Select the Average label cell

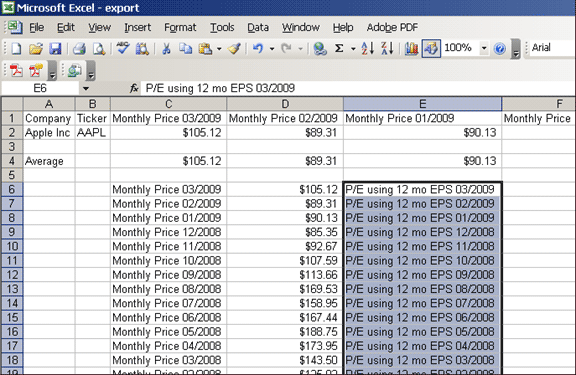click(x=49, y=161)
